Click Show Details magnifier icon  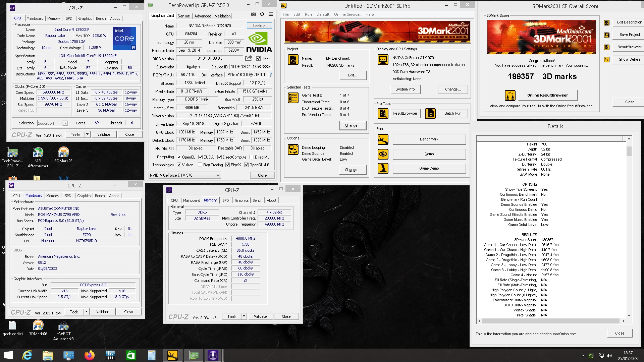[607, 60]
